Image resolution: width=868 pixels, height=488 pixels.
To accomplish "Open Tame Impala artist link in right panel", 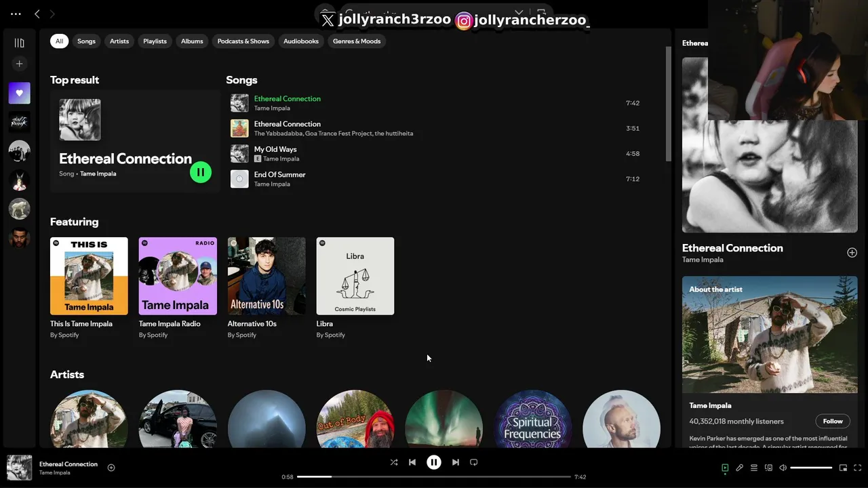I will (x=703, y=260).
